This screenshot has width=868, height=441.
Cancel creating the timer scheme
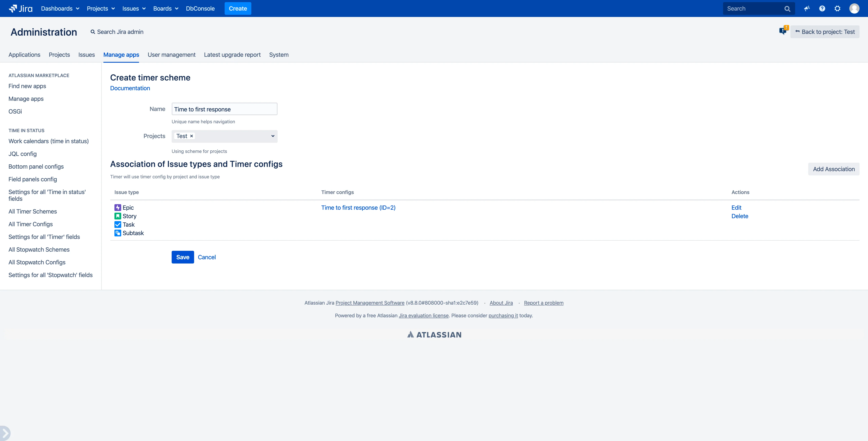point(207,257)
